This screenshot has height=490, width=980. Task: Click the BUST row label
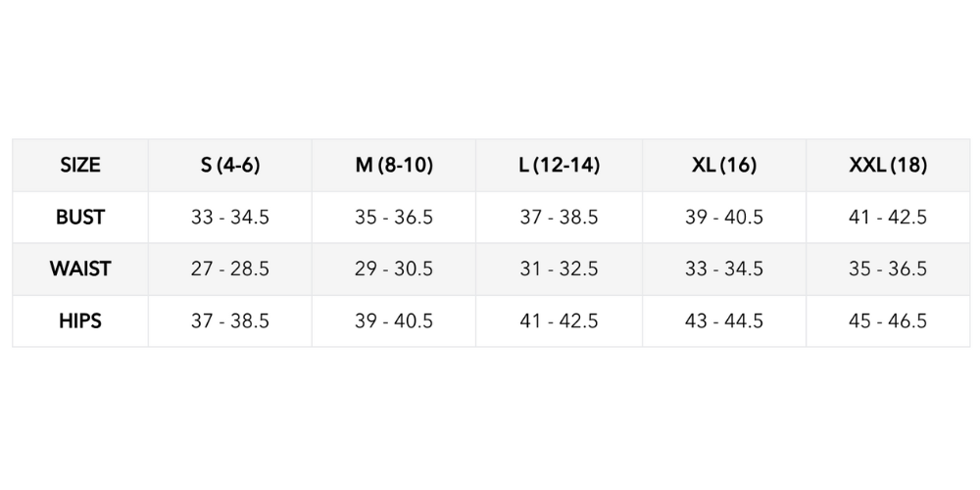coord(80,218)
